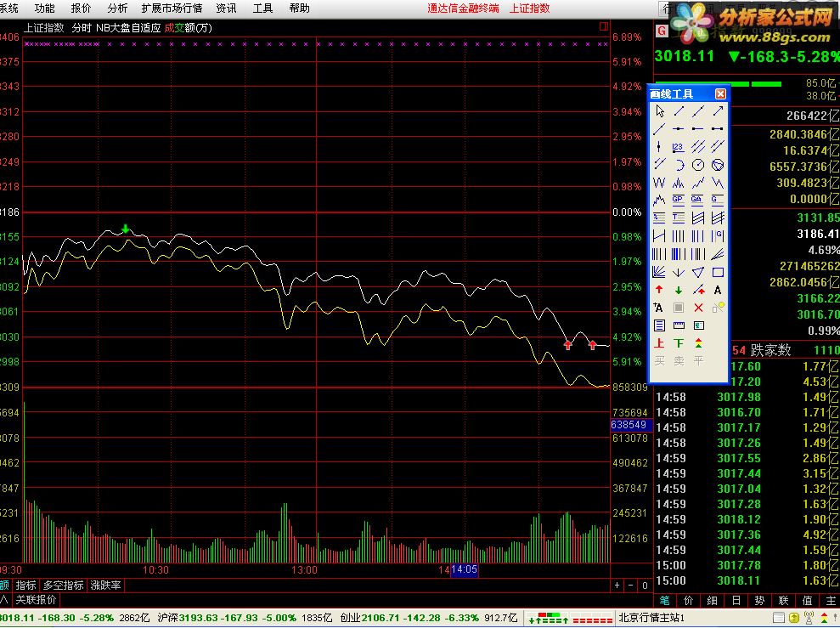The width and height of the screenshot is (840, 628).
Task: Select the 笔 tab in quote panel
Action: (x=664, y=600)
